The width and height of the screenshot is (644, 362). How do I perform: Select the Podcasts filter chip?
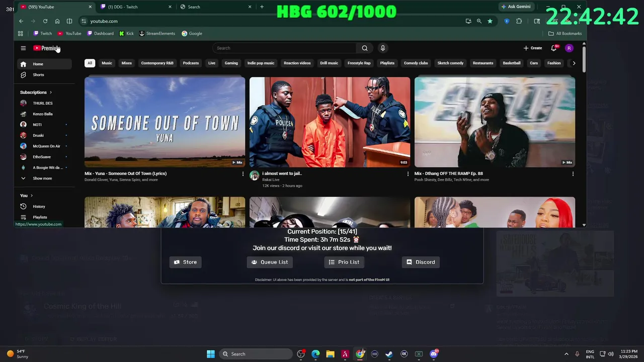(191, 63)
